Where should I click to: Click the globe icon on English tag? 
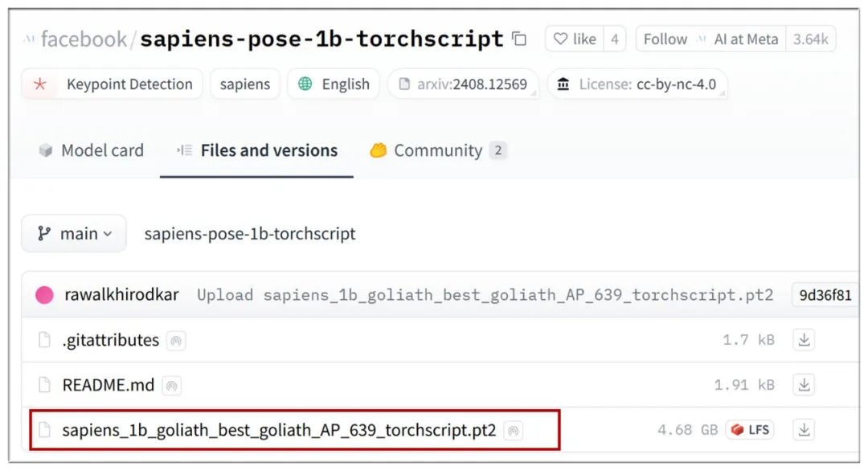pos(305,84)
